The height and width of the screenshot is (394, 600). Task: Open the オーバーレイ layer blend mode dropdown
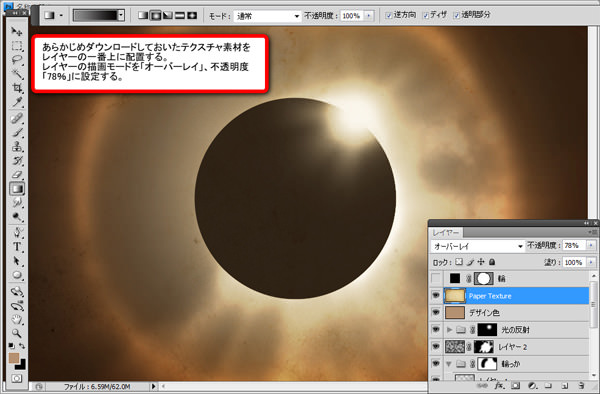pos(478,246)
